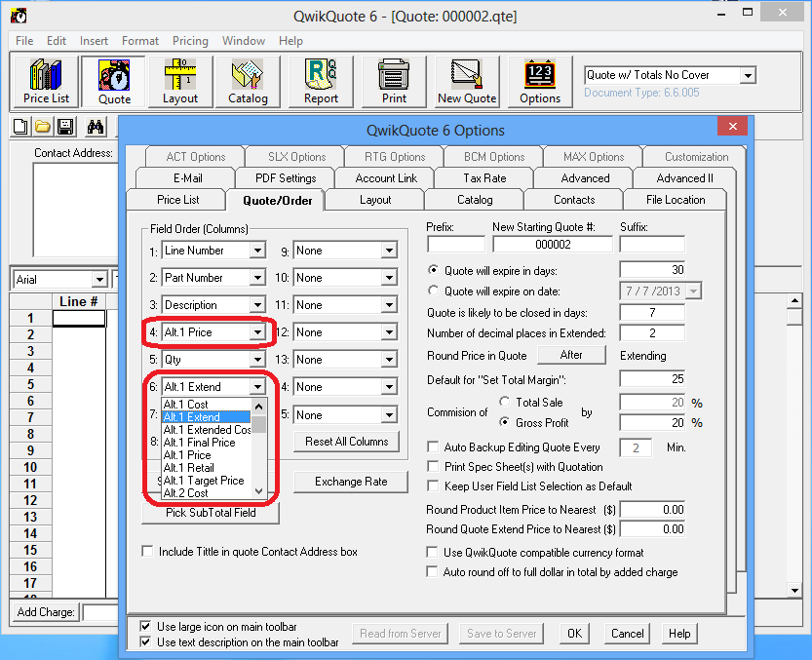Toggle Use text description on main toolbar
This screenshot has height=660, width=812.
[x=145, y=641]
